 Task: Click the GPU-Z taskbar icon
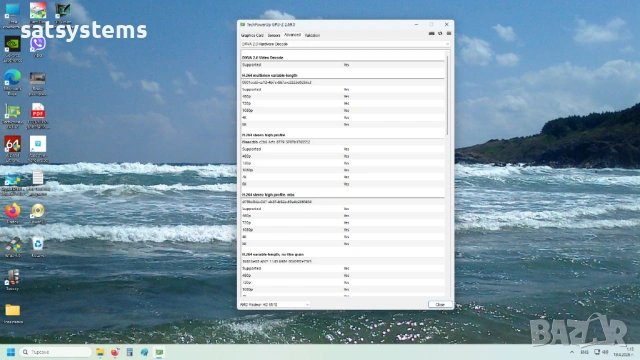coord(159,352)
